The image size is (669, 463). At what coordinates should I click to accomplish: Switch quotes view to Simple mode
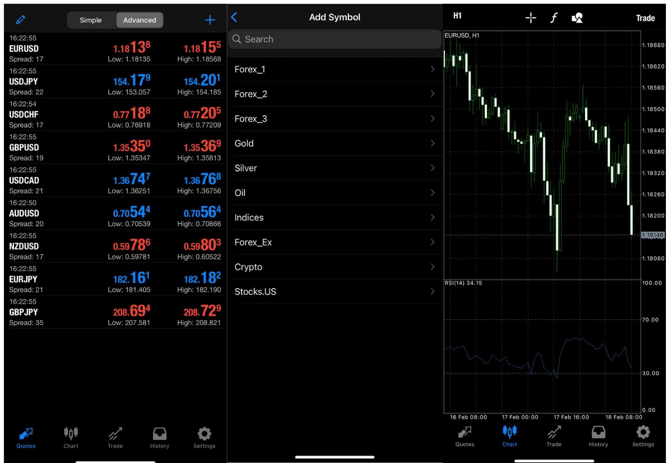click(x=91, y=20)
